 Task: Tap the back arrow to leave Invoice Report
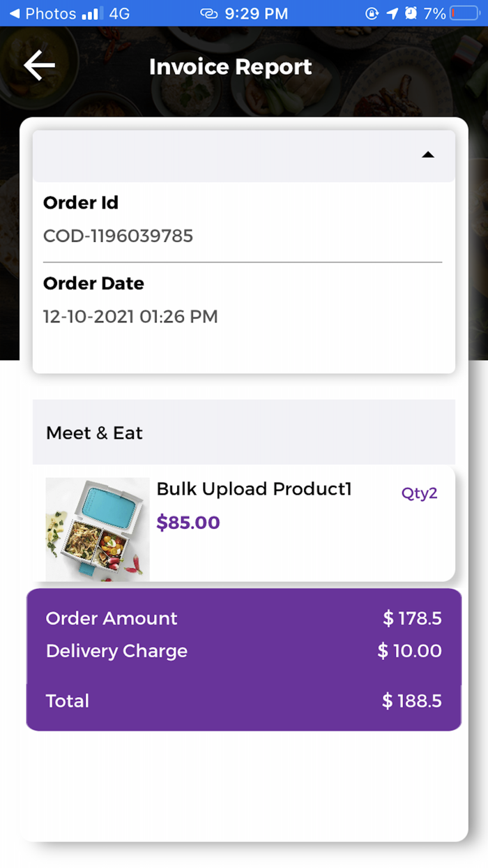[39, 65]
